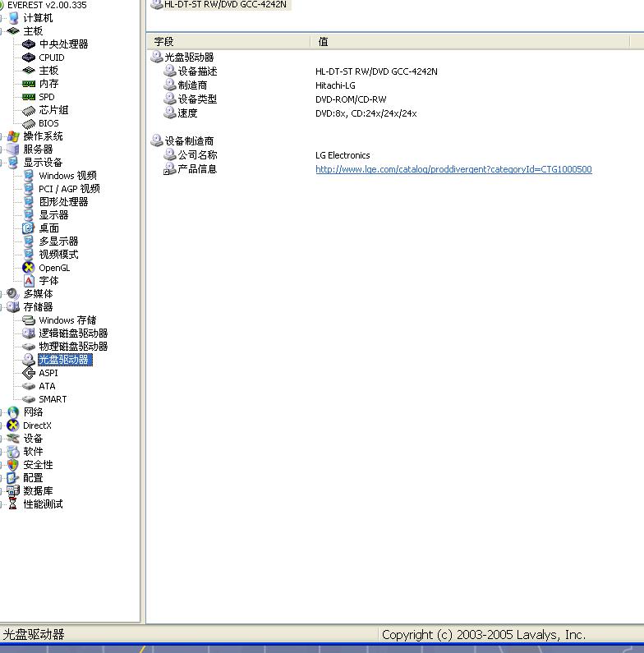Image resolution: width=644 pixels, height=653 pixels.
Task: Click the 产品信息 field label
Action: 197,169
